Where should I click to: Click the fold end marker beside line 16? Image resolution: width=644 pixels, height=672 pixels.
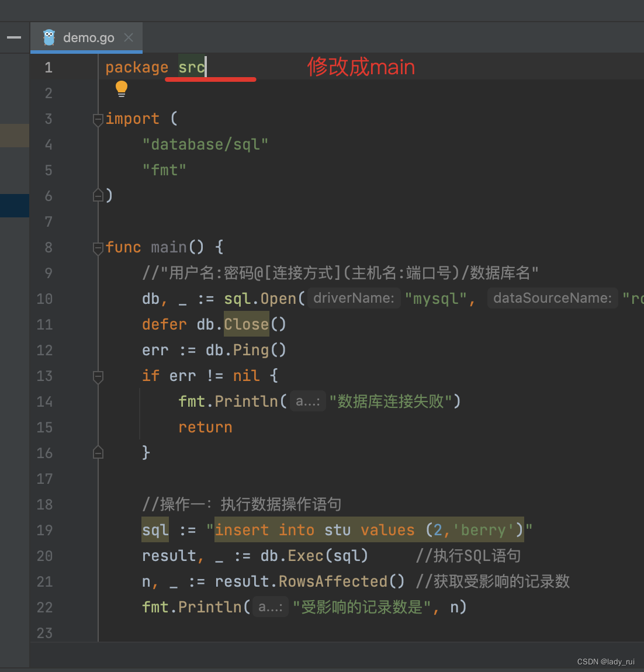[98, 452]
